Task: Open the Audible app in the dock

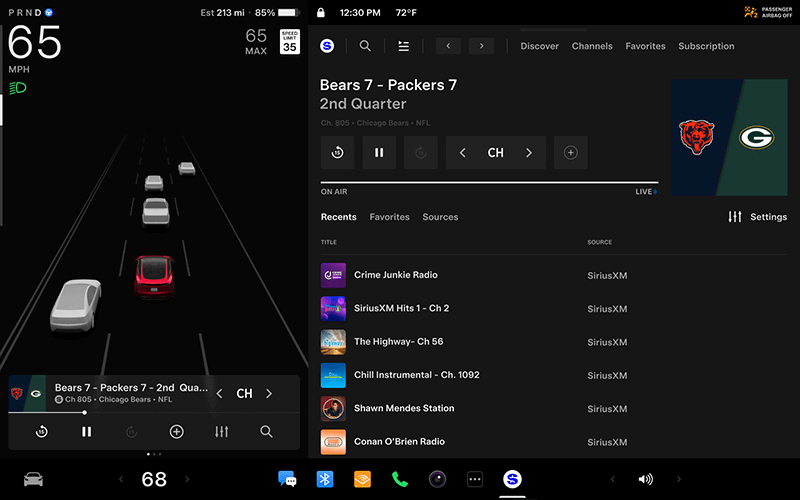Action: 362,479
